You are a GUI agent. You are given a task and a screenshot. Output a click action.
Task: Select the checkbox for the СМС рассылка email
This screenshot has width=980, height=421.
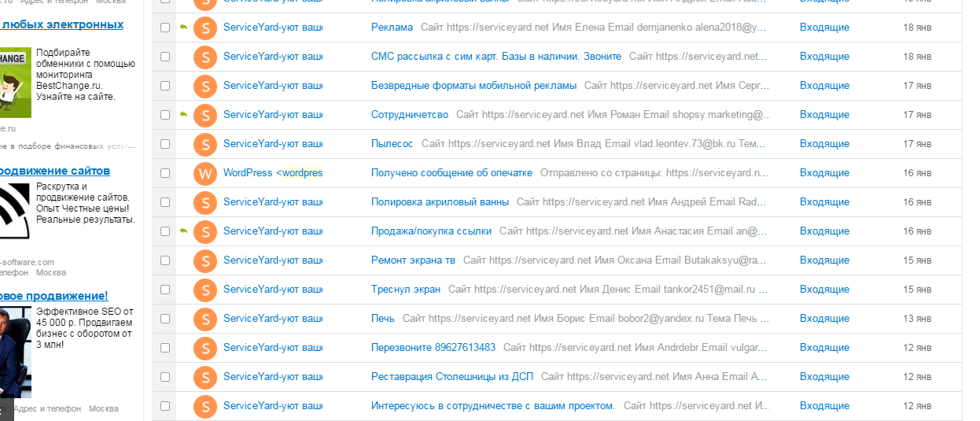[165, 57]
